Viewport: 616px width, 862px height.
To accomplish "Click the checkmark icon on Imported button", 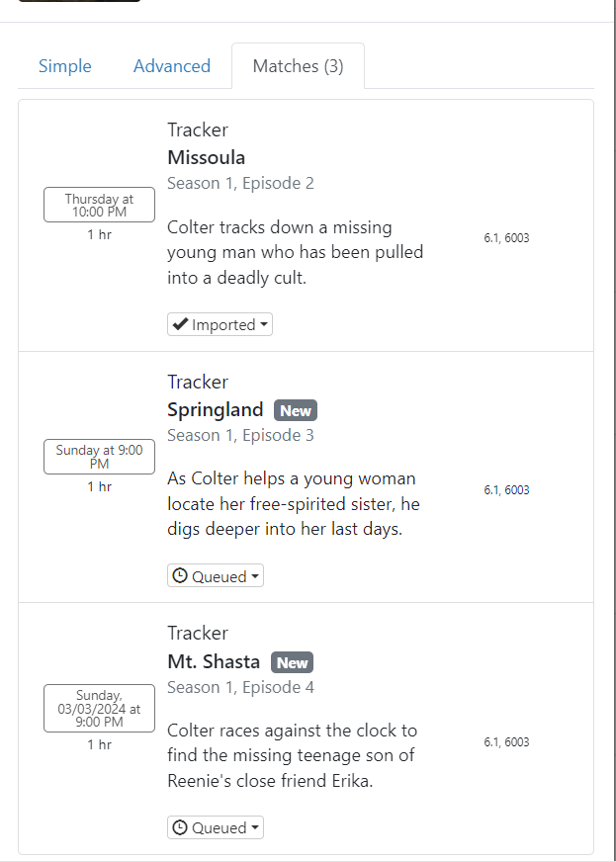I will click(180, 324).
